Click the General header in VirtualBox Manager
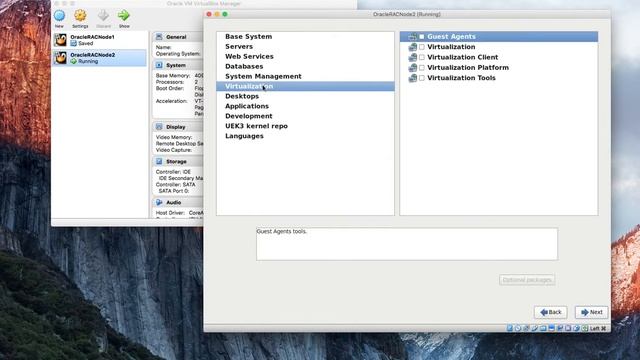 point(176,37)
